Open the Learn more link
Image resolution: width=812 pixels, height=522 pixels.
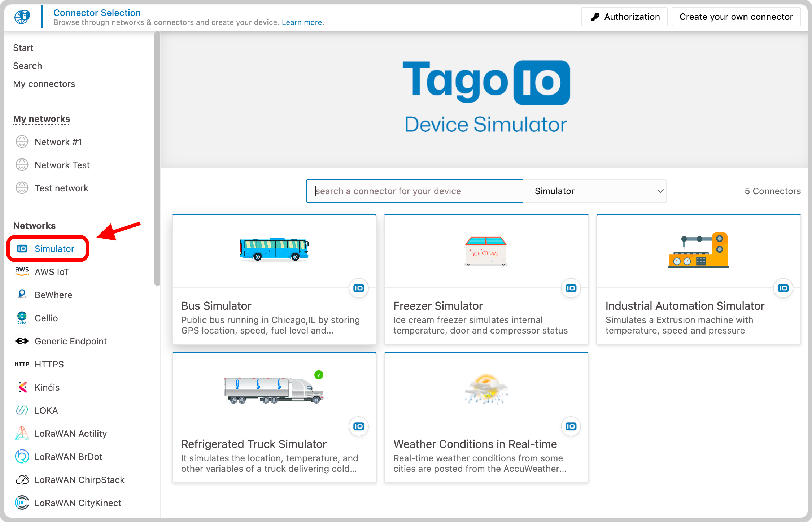pyautogui.click(x=302, y=22)
